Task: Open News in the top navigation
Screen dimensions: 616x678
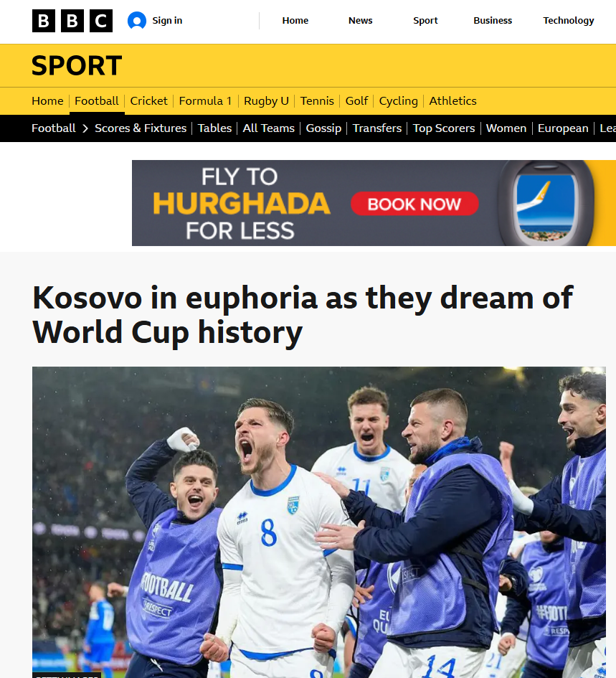Action: pyautogui.click(x=360, y=21)
